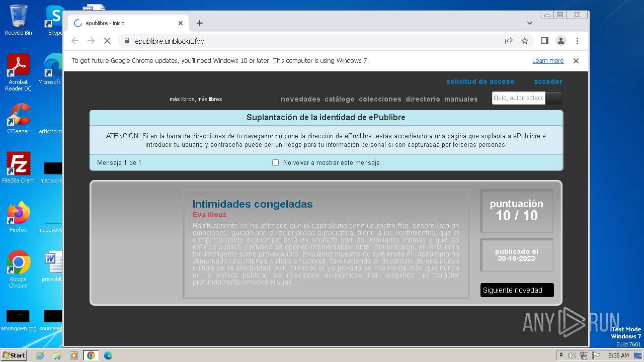This screenshot has width=644, height=362.
Task: Focus the título, autor search field
Action: point(519,98)
